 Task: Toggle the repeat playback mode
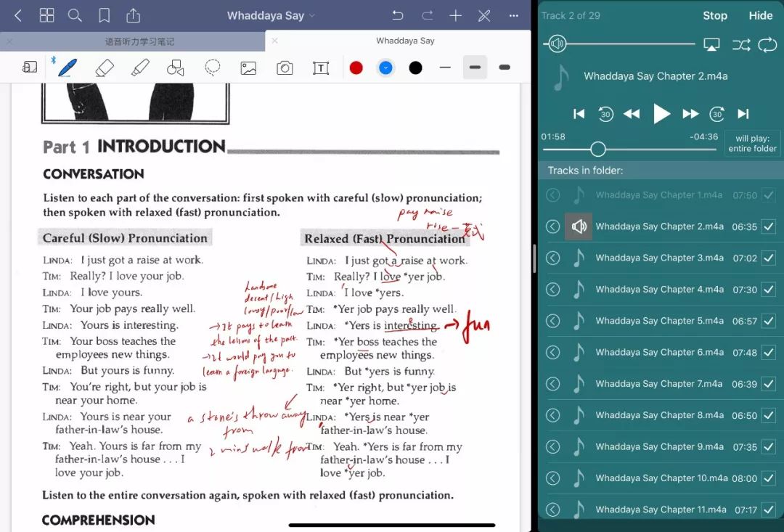tap(767, 45)
